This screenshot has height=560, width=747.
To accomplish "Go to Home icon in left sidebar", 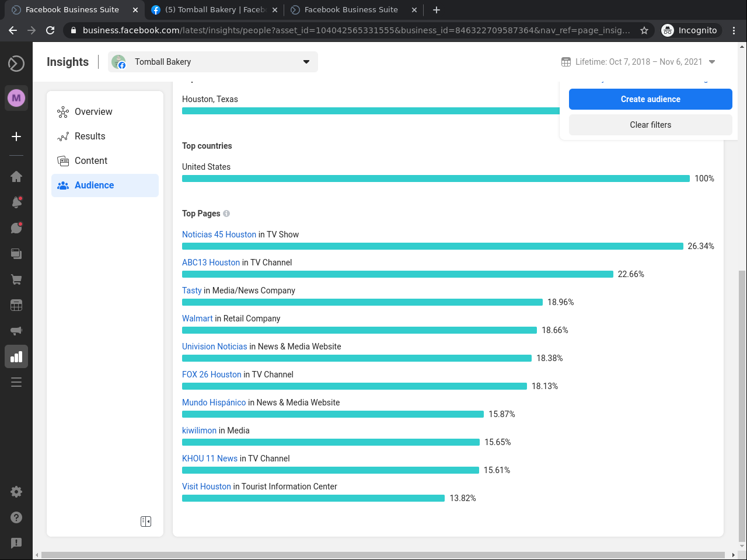I will 16,176.
